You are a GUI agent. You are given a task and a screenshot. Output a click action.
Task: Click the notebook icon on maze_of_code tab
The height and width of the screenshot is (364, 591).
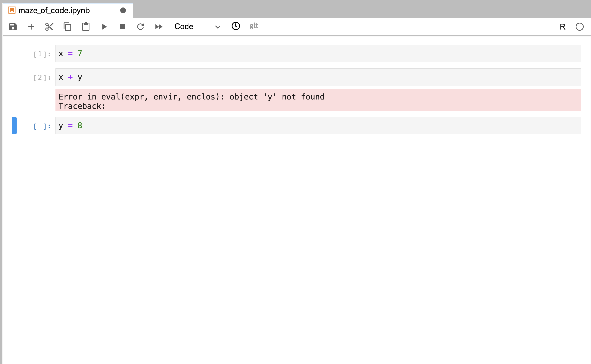tap(12, 10)
